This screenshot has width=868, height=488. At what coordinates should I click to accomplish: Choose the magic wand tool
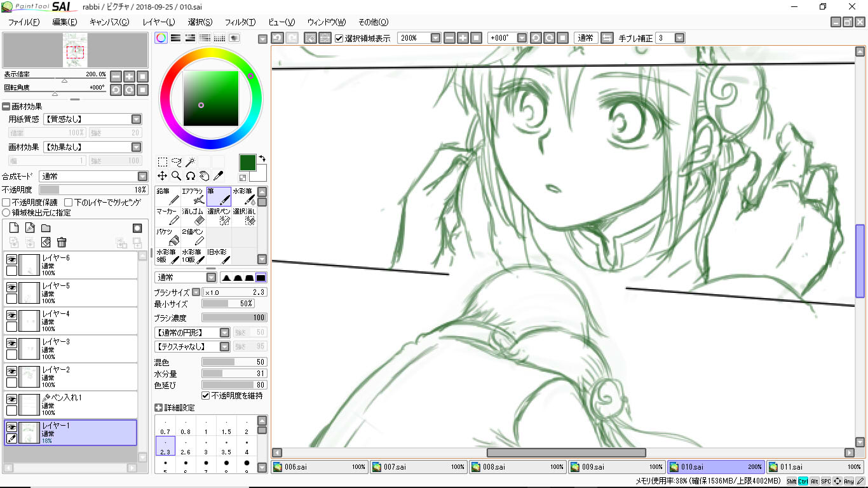[x=190, y=162]
